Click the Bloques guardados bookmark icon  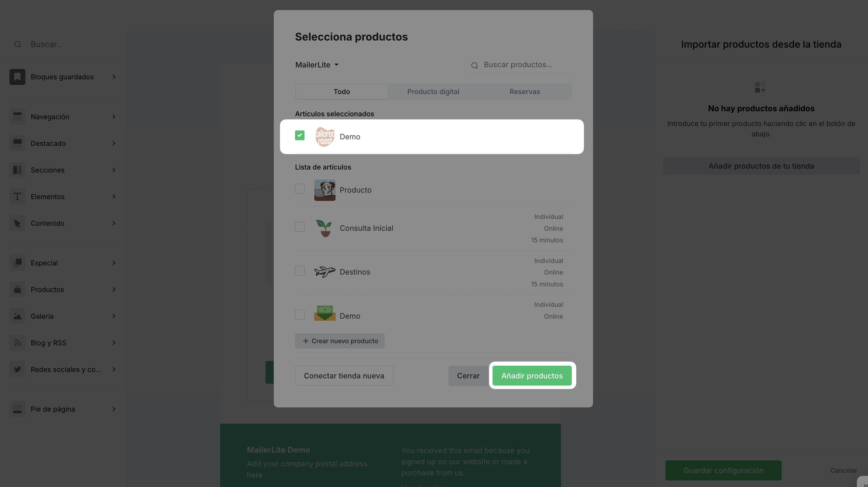point(17,77)
